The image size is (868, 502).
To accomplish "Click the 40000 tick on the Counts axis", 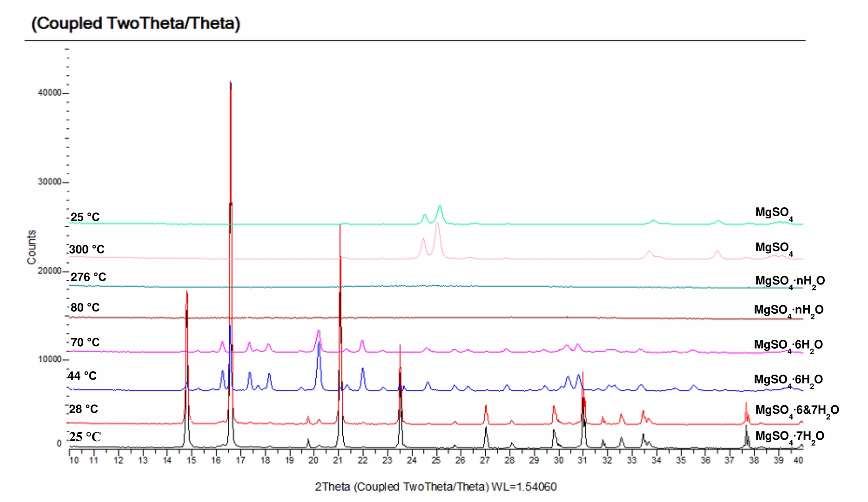I will 49,93.
